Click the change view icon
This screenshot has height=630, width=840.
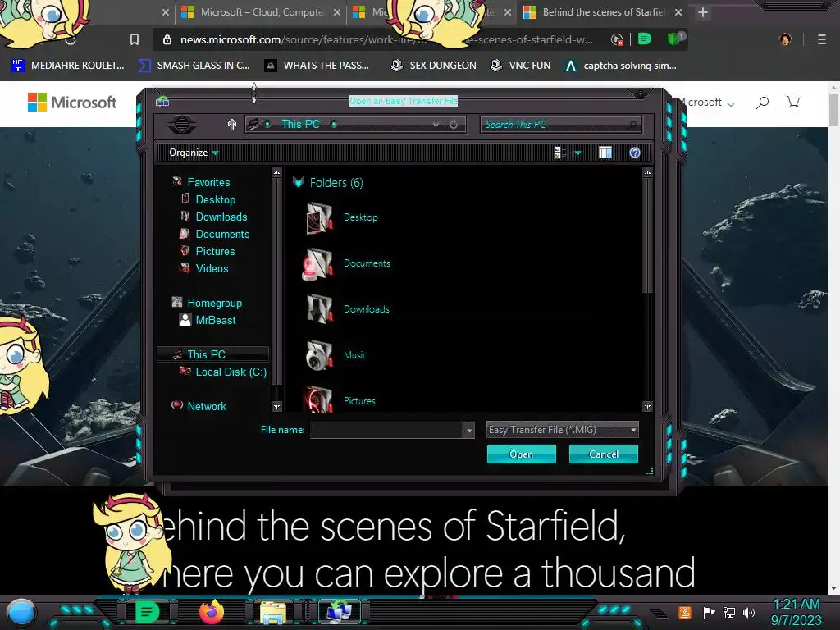pos(559,153)
